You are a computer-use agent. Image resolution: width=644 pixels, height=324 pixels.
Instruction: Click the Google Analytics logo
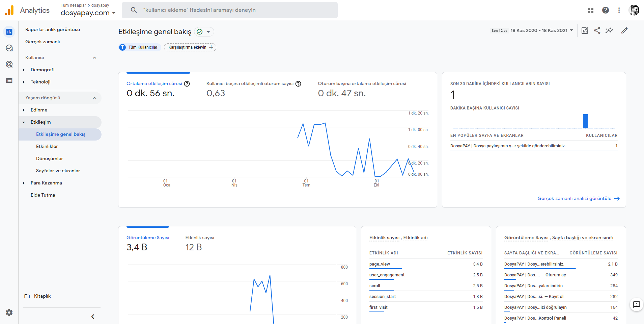point(9,10)
